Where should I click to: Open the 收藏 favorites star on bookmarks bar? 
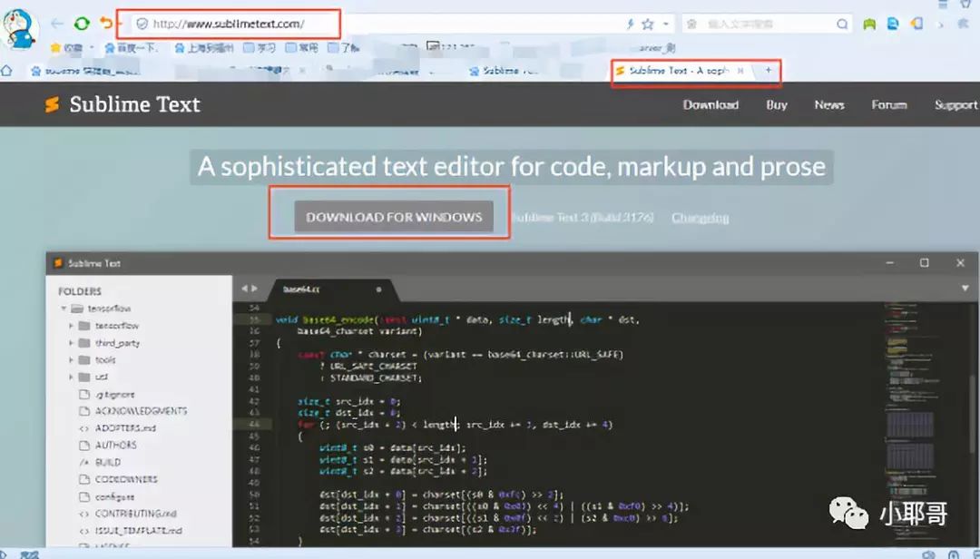click(x=67, y=47)
